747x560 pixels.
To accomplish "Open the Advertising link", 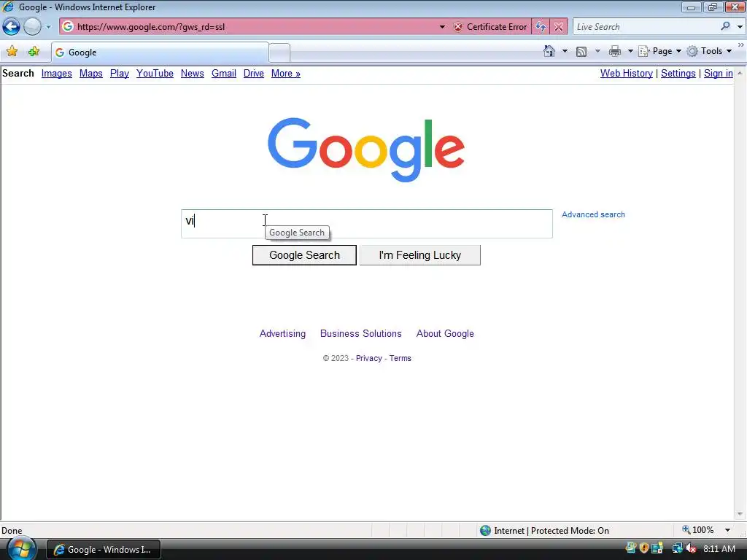I will (282, 333).
